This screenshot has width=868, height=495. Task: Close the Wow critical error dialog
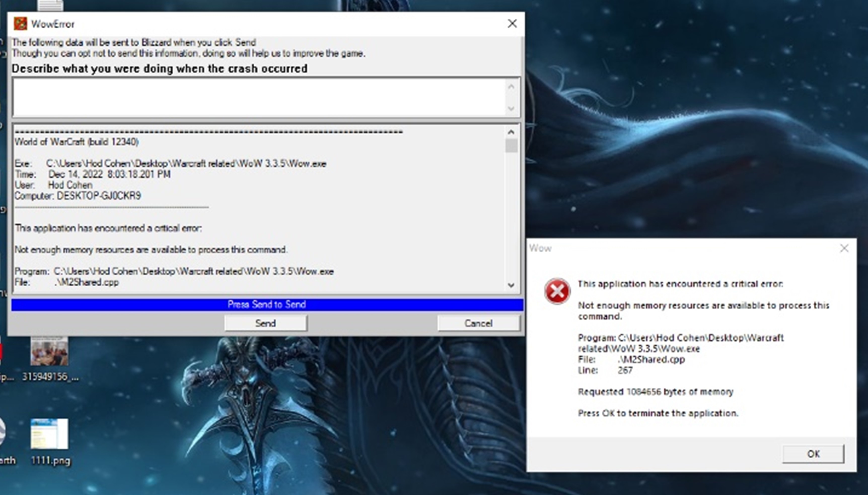(x=844, y=248)
